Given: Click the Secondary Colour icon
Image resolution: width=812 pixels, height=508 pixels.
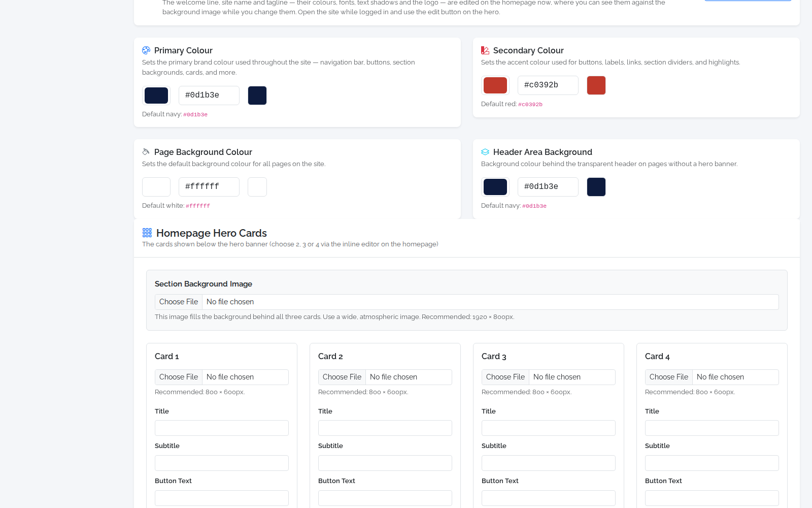Looking at the screenshot, I should click(485, 50).
